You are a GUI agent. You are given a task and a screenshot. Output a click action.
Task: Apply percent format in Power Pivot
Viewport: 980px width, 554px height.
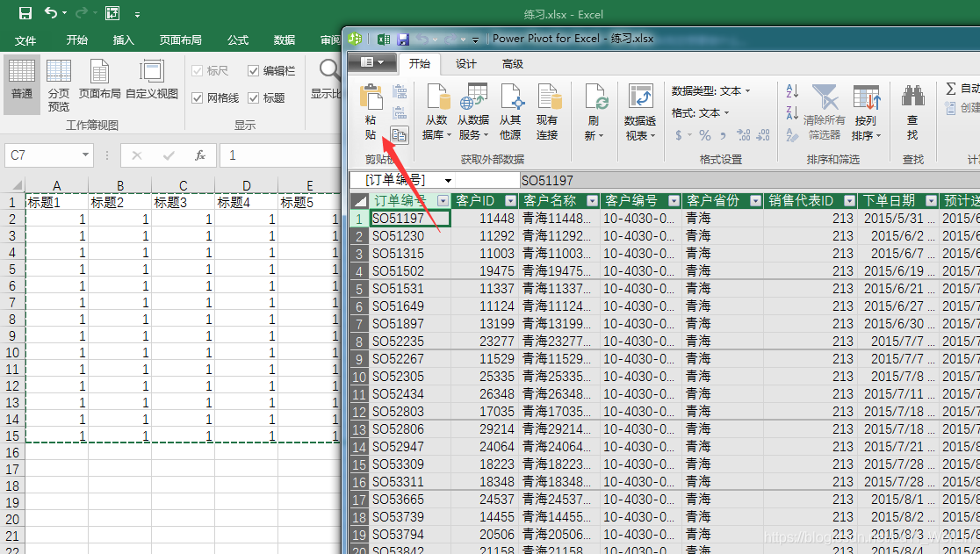click(705, 135)
